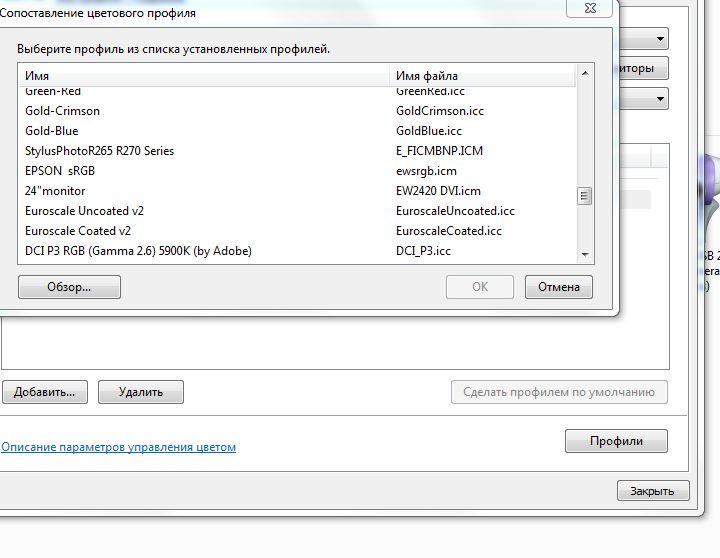The width and height of the screenshot is (720, 558).
Task: Click the GoldBlue.icc file name cell
Action: [x=428, y=131]
